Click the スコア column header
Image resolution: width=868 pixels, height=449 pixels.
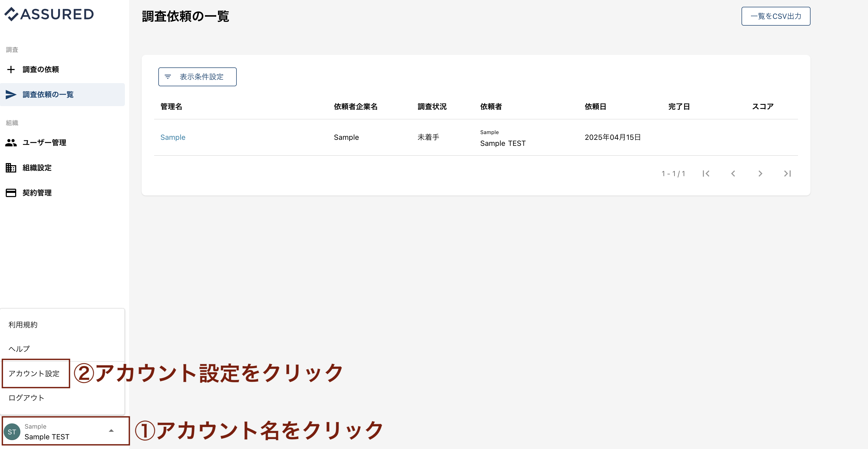click(762, 107)
